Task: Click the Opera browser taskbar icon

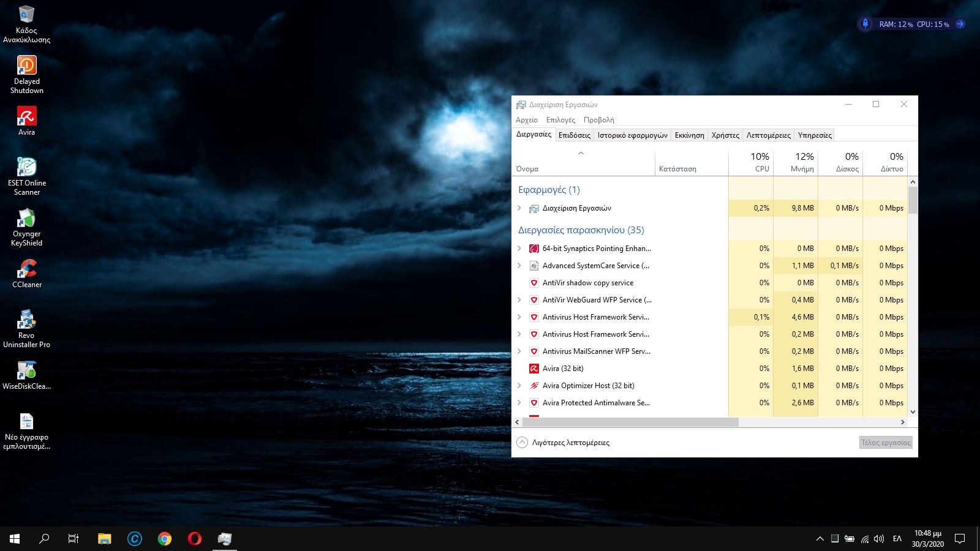Action: point(194,539)
